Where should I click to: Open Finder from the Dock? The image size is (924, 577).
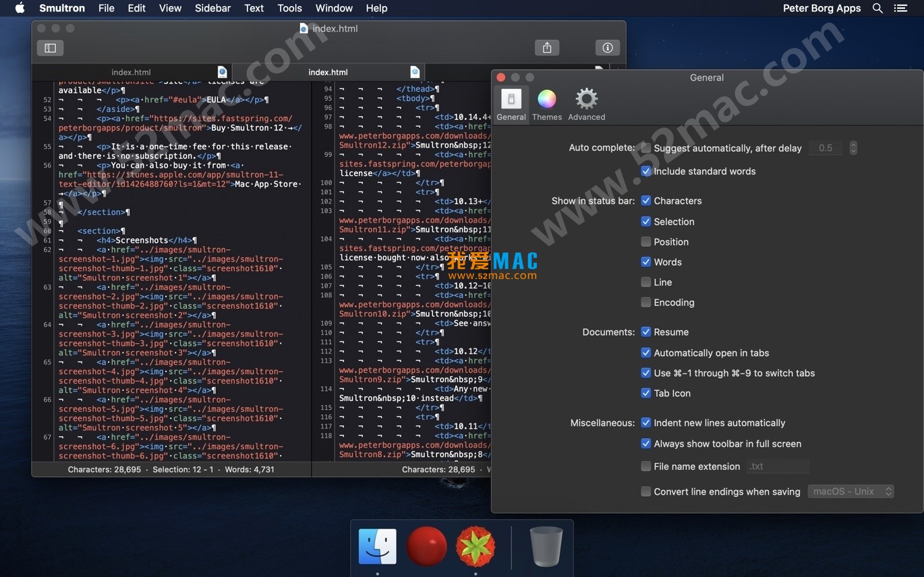pyautogui.click(x=377, y=547)
